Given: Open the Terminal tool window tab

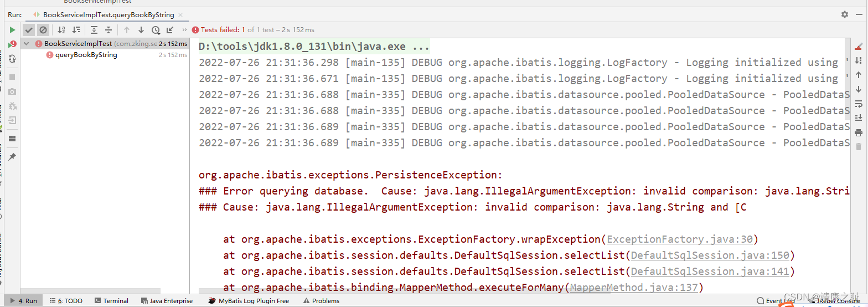Looking at the screenshot, I should 111,301.
